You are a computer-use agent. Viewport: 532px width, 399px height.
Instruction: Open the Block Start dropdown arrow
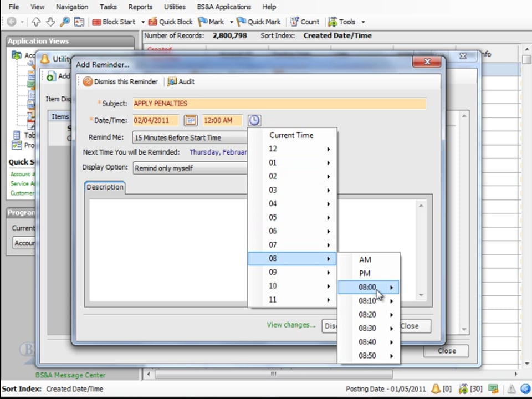(143, 22)
